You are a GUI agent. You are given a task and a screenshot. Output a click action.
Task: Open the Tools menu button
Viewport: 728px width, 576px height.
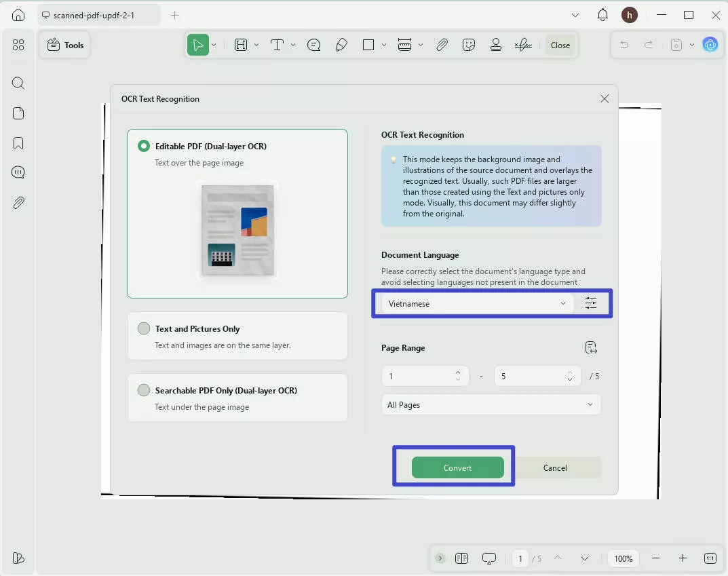(65, 45)
